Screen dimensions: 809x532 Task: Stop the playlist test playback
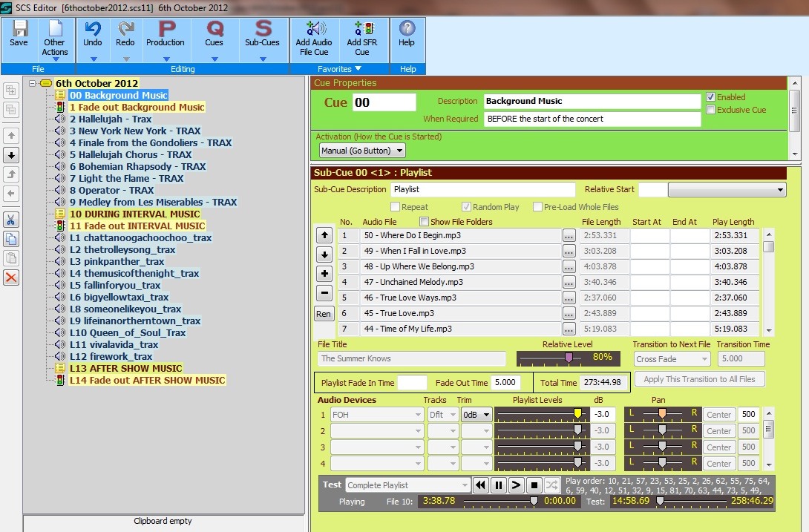point(534,485)
